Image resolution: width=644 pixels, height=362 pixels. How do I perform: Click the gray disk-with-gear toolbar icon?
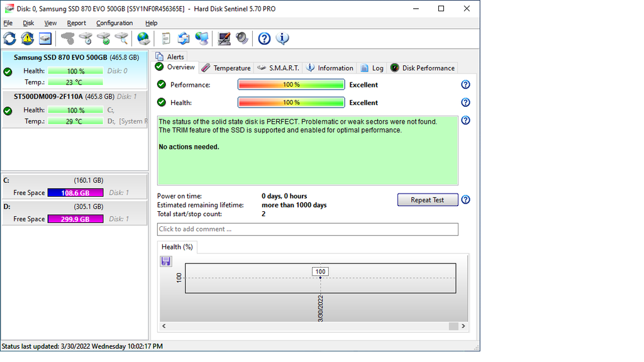pos(68,38)
